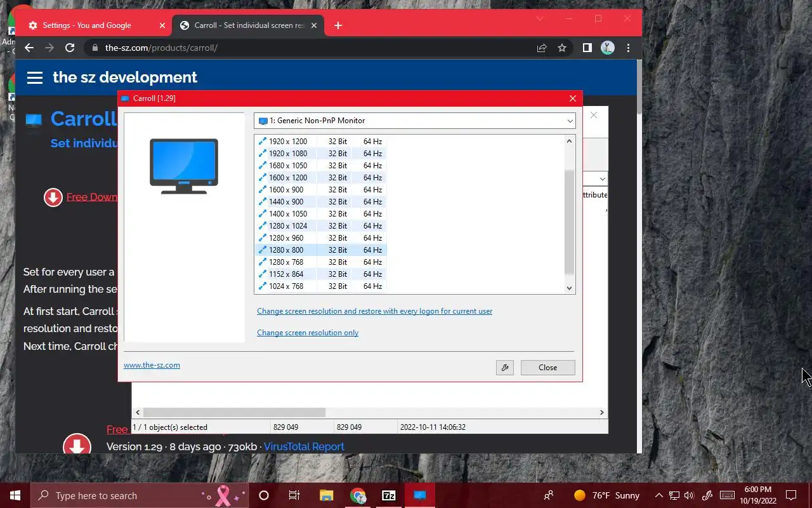
Task: Open a new Chrome tab
Action: click(338, 25)
